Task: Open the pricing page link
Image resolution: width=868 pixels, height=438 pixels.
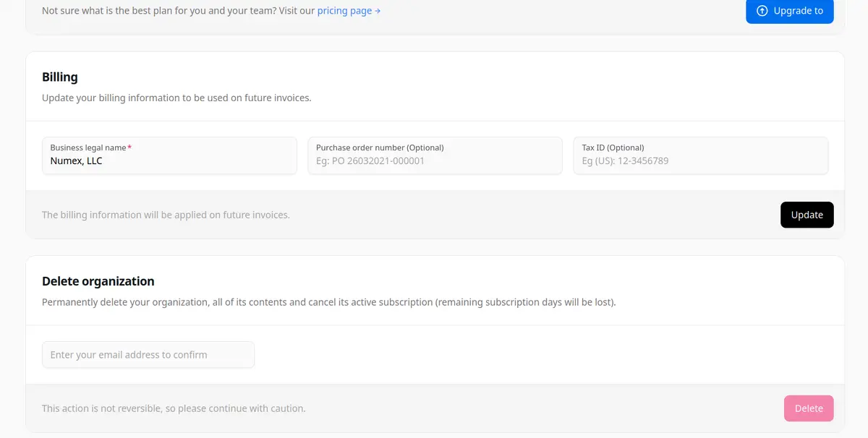Action: point(344,11)
